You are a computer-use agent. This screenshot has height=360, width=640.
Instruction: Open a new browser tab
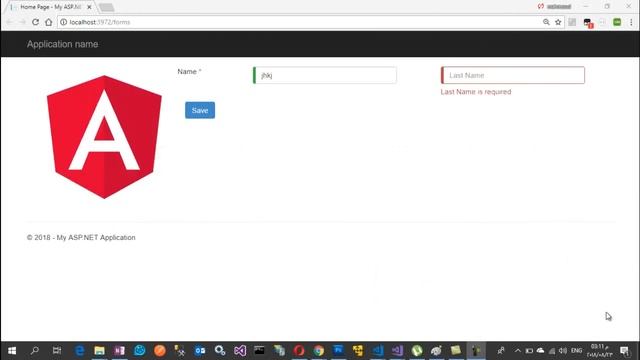(107, 7)
